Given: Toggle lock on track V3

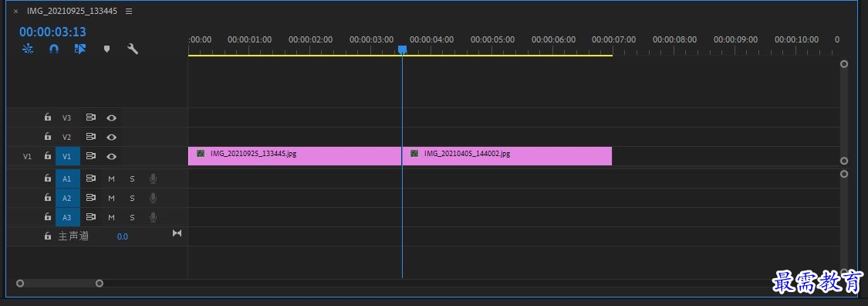Looking at the screenshot, I should pos(48,117).
